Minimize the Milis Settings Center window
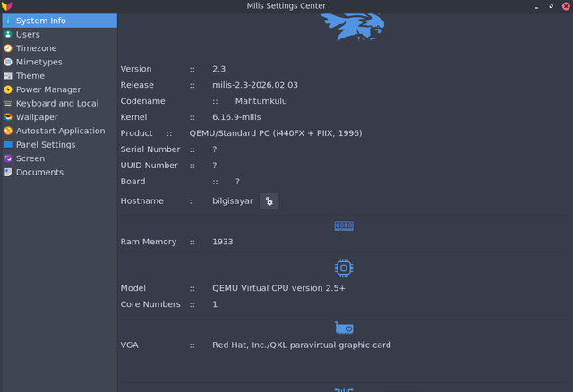The image size is (573, 392). coord(536,6)
